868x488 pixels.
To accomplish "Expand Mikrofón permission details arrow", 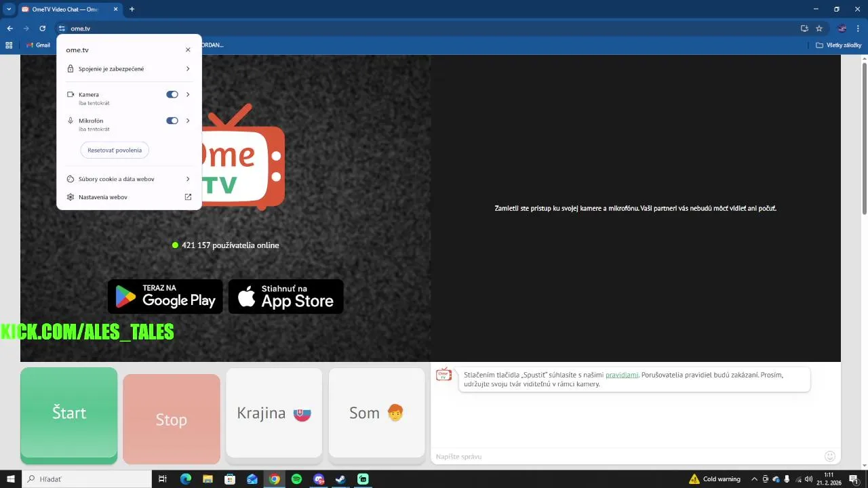I will [188, 121].
